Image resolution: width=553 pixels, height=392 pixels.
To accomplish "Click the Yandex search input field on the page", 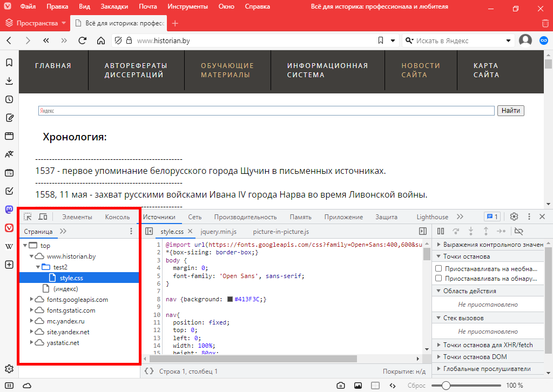I will [x=266, y=111].
